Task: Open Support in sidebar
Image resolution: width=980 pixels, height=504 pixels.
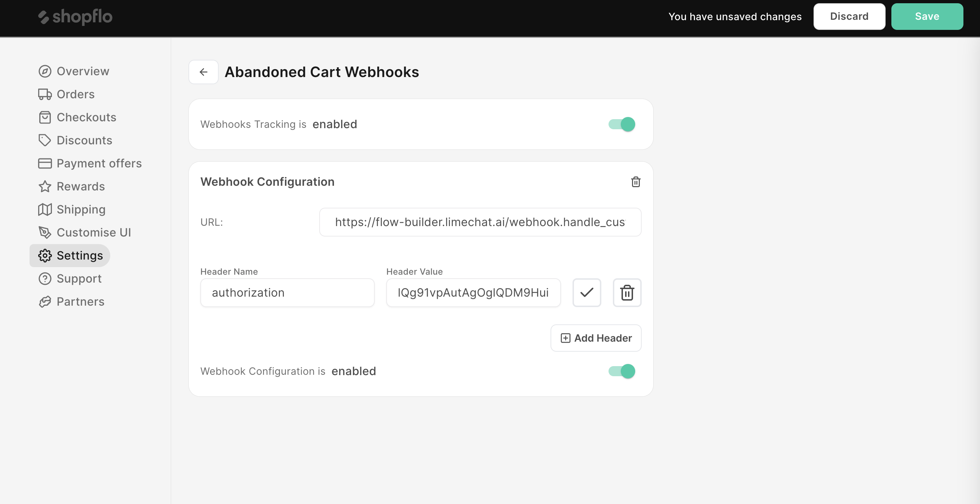Action: [x=70, y=279]
